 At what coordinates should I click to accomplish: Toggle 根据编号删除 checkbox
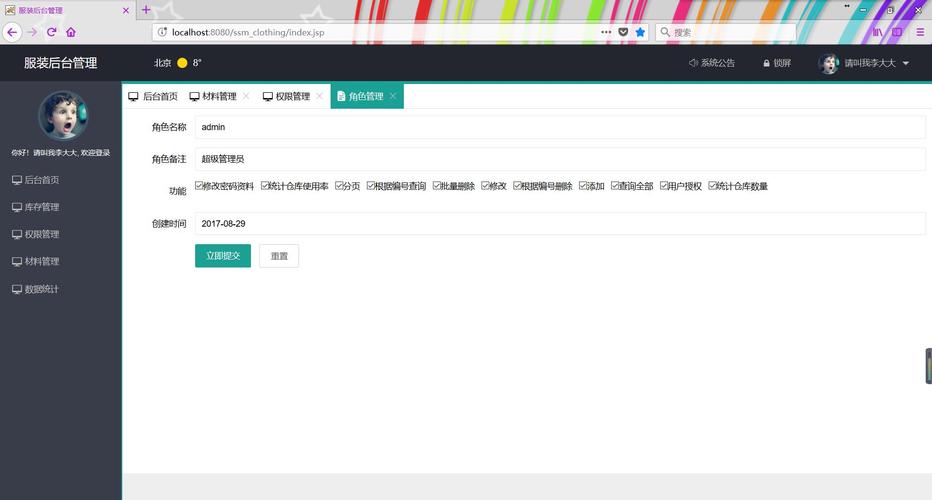[517, 185]
